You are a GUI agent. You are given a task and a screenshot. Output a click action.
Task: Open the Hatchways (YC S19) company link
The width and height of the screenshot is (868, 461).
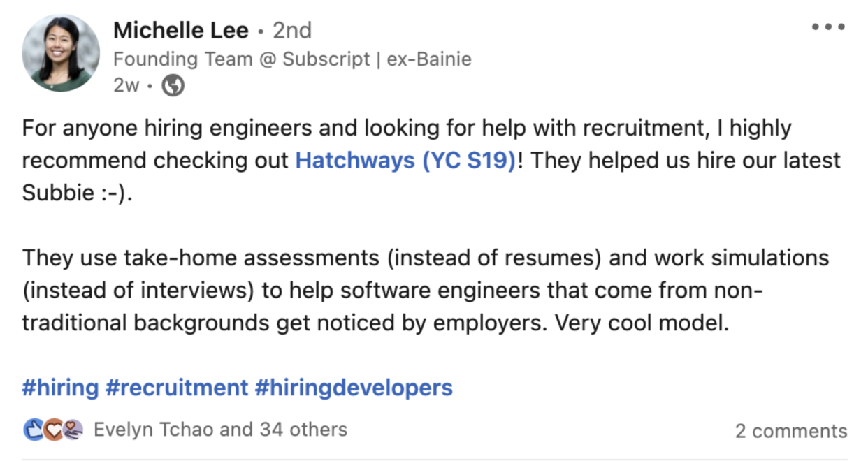405,161
